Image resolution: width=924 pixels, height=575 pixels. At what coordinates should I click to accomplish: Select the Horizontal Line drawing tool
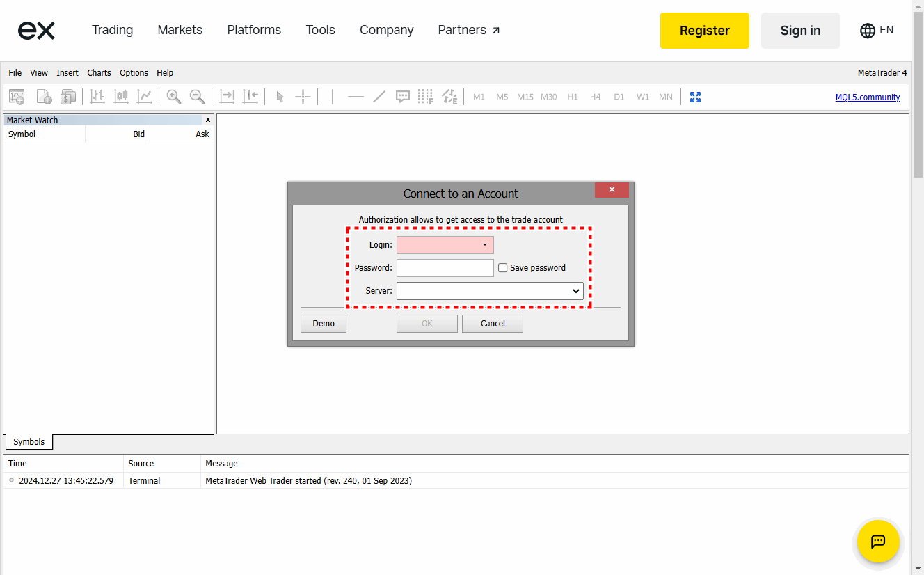(x=356, y=97)
